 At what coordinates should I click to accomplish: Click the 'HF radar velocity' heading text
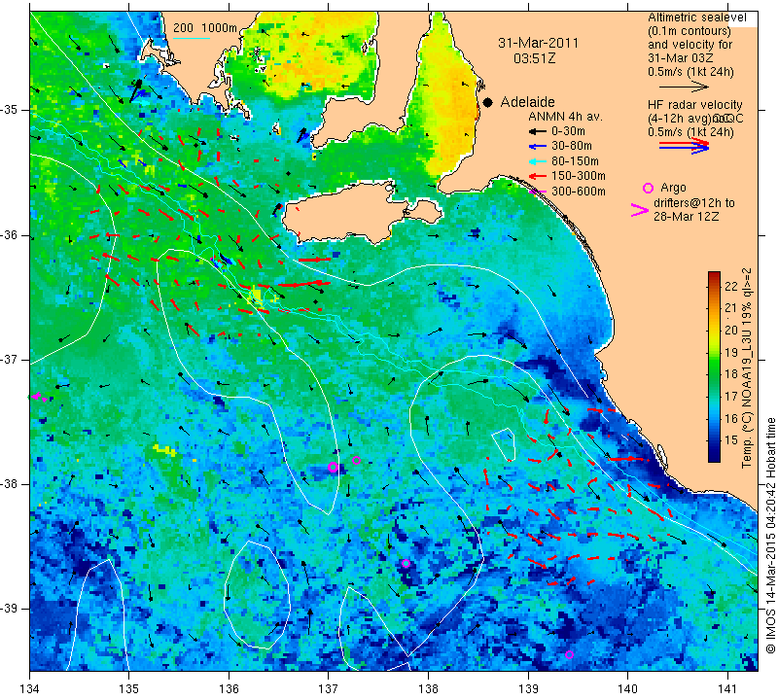point(694,105)
